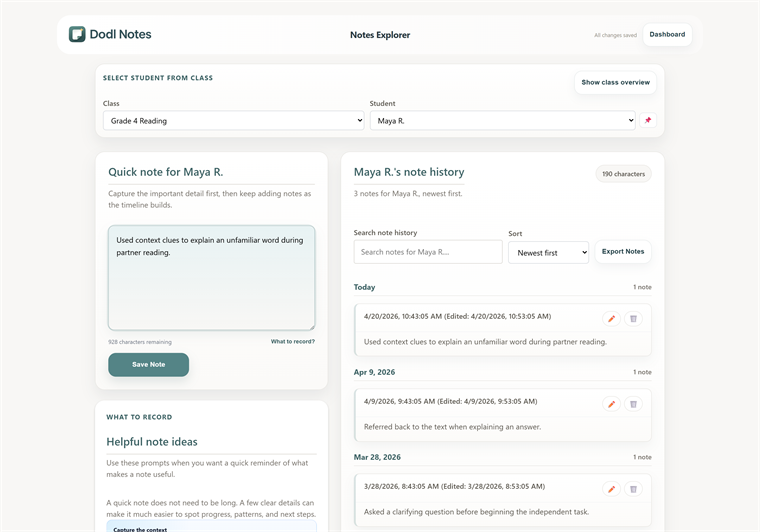
Task: Delete the 4/9/2026 note using the trash icon
Action: tap(633, 404)
